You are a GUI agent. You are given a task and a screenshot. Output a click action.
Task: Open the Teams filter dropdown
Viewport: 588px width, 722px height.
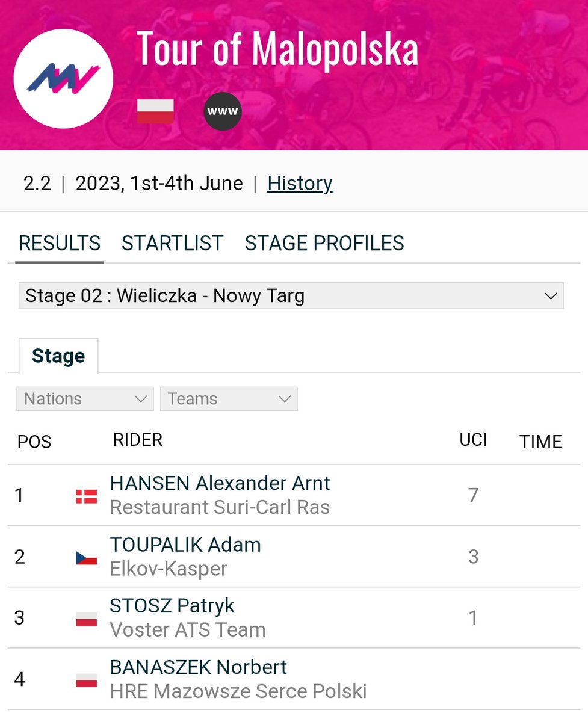click(x=229, y=399)
